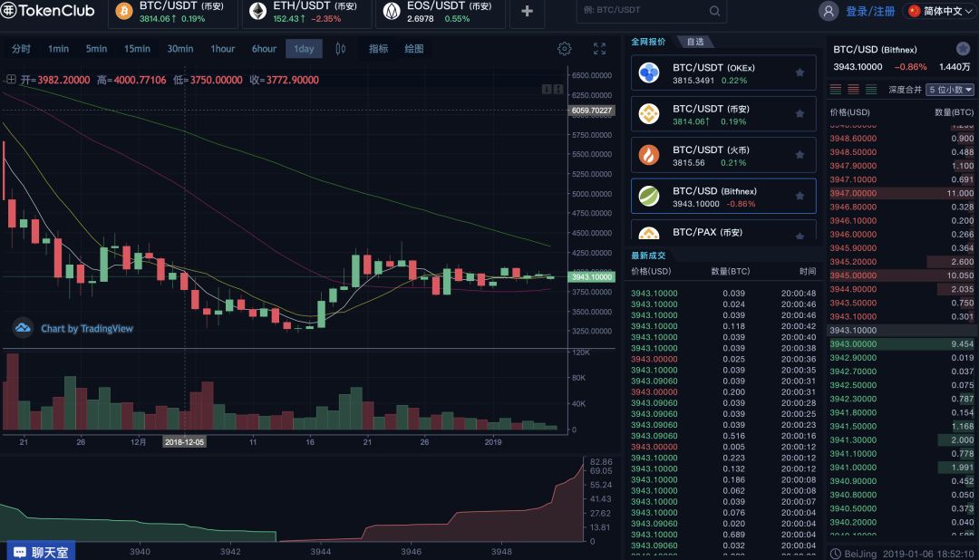The image size is (979, 560).
Task: Favorite BTC/USDT Huobi with star
Action: point(800,155)
